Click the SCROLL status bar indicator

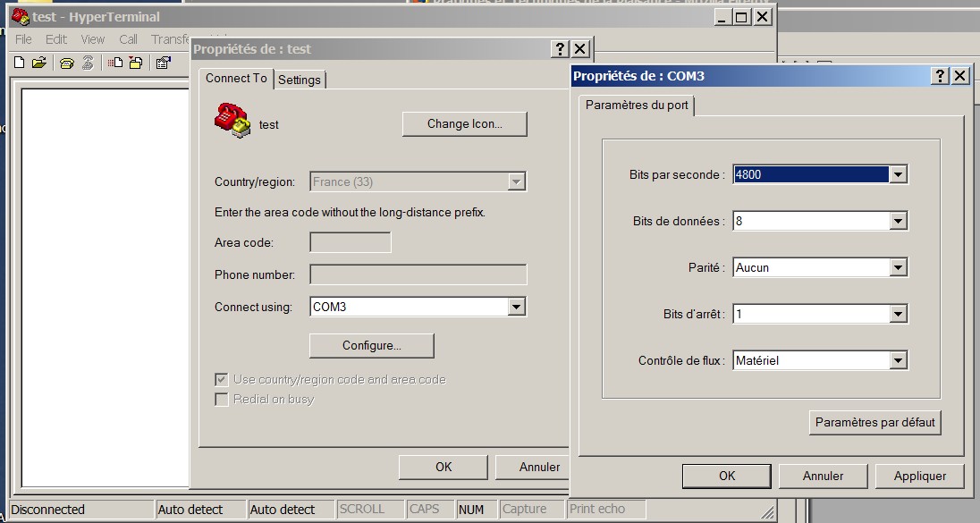(370, 510)
